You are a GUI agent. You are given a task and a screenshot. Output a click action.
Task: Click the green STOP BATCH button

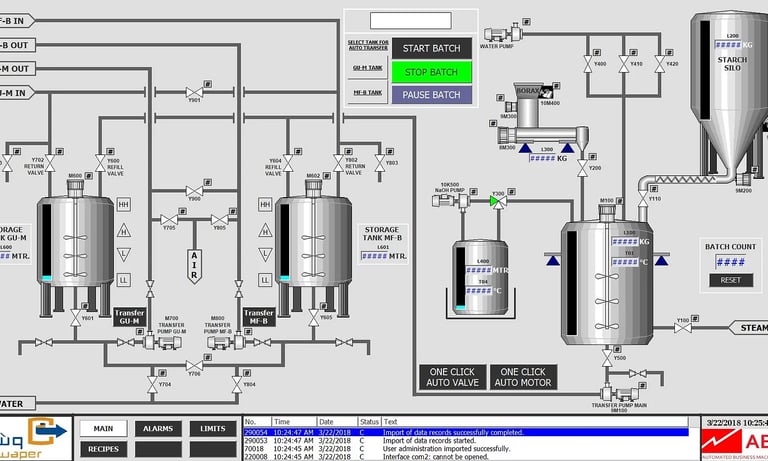432,72
